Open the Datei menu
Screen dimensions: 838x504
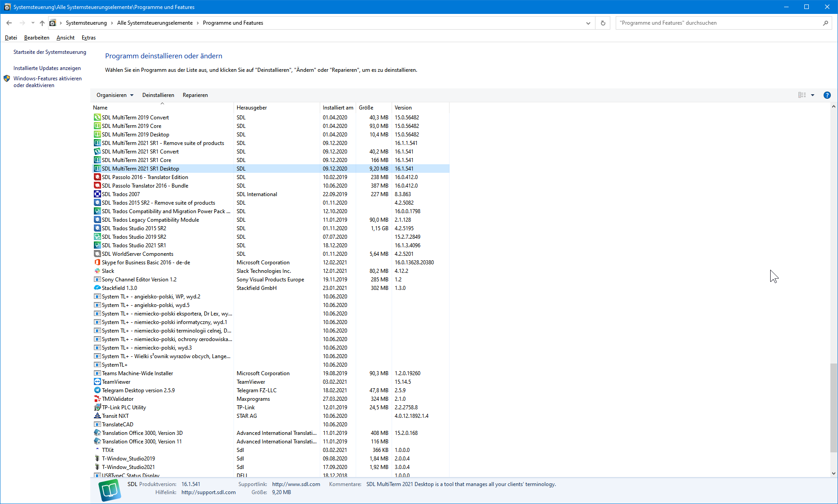pyautogui.click(x=11, y=38)
